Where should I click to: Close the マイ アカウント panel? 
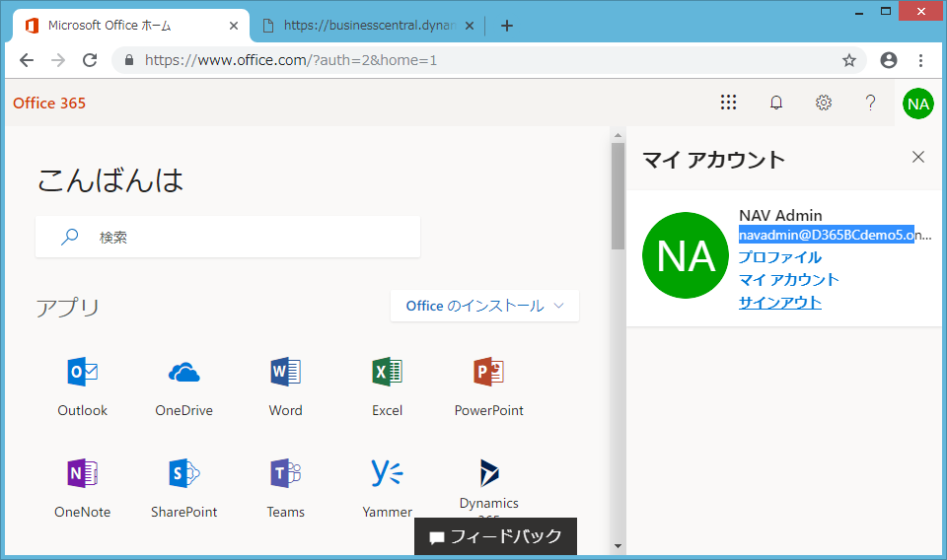pyautogui.click(x=918, y=157)
